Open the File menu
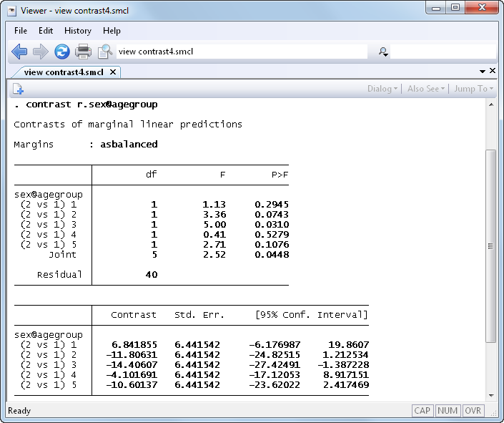 click(21, 31)
